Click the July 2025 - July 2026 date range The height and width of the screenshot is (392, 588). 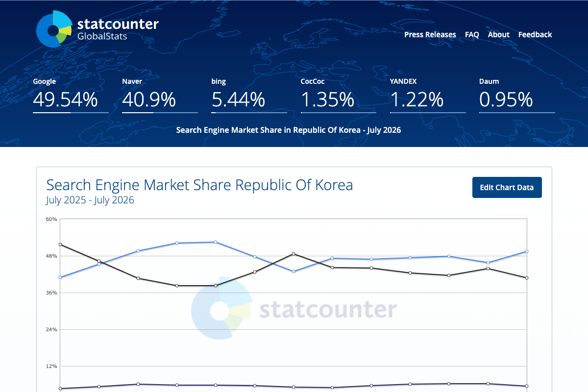point(90,200)
